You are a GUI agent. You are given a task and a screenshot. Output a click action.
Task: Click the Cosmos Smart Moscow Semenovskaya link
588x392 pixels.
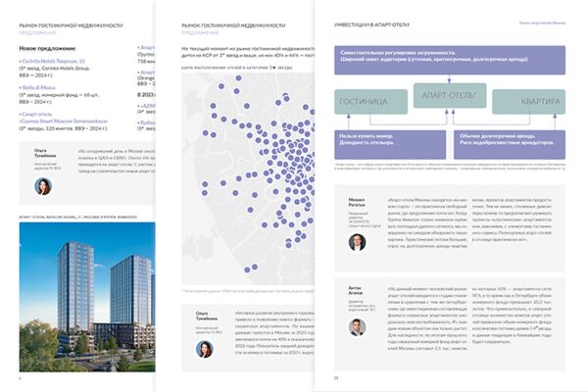[64, 122]
